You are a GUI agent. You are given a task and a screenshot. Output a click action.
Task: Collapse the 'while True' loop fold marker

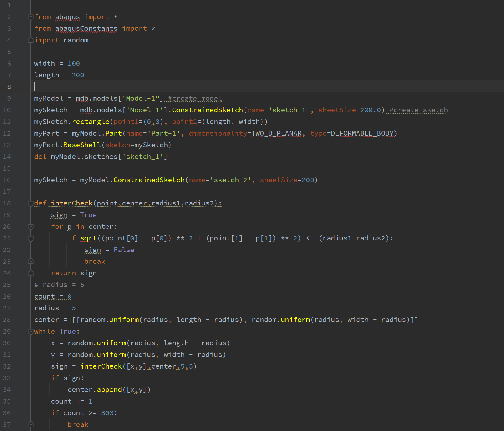pyautogui.click(x=31, y=332)
